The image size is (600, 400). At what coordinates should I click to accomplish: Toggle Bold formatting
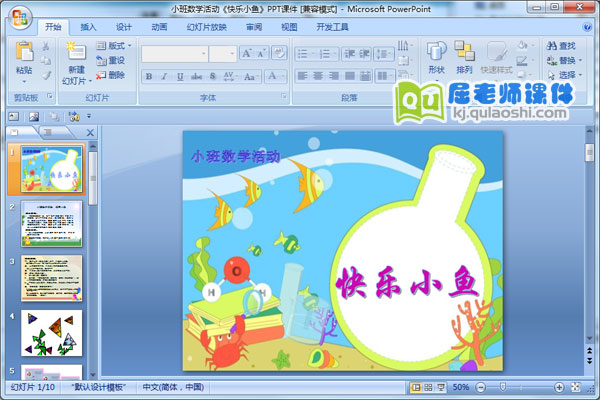[x=149, y=77]
